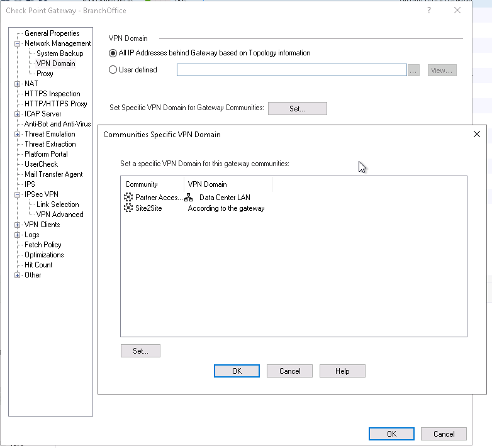Open VPN Advanced under IPSec VPN

click(x=60, y=215)
